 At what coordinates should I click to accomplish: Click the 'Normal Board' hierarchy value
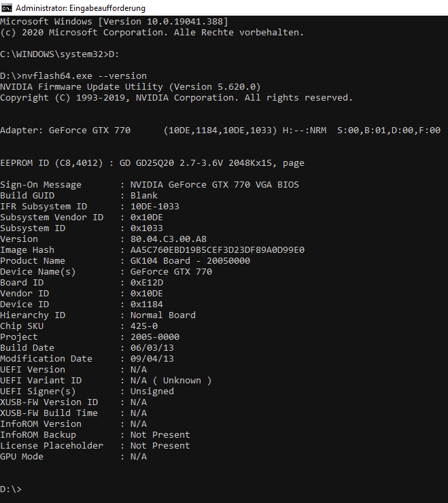tap(162, 315)
